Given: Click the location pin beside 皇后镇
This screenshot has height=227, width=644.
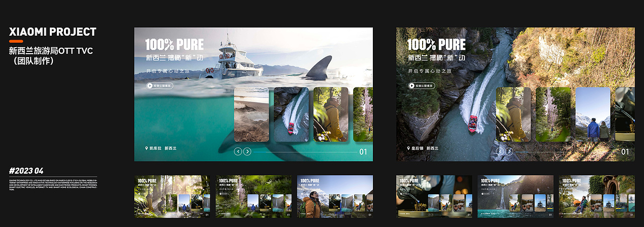Looking at the screenshot, I should [409, 149].
